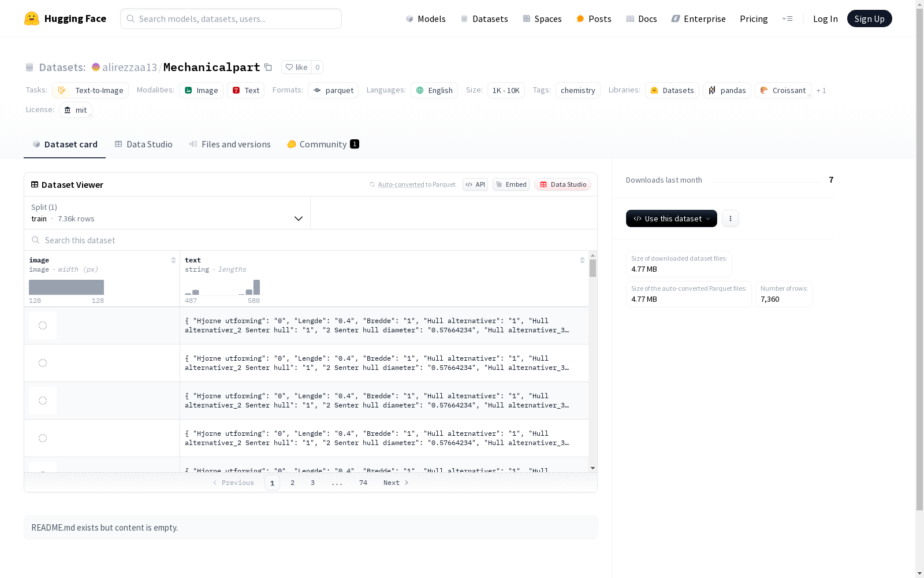This screenshot has width=924, height=578.
Task: Click the chemistry tag
Action: 577,90
